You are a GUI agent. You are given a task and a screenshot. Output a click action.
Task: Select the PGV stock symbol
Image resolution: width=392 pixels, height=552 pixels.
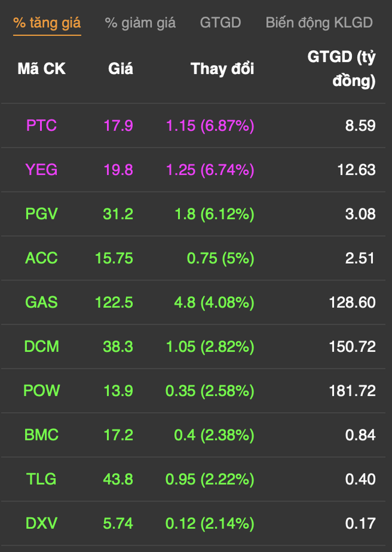pyautogui.click(x=41, y=214)
